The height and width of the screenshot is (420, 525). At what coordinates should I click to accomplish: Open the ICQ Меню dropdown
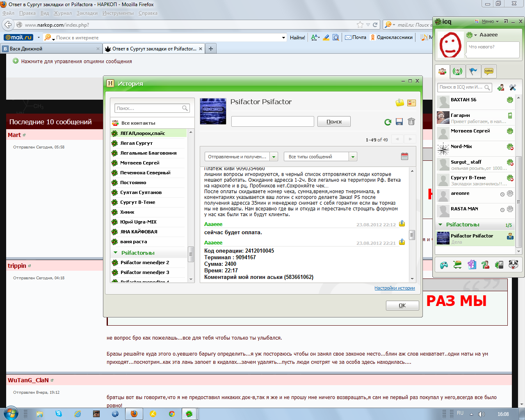(x=490, y=21)
